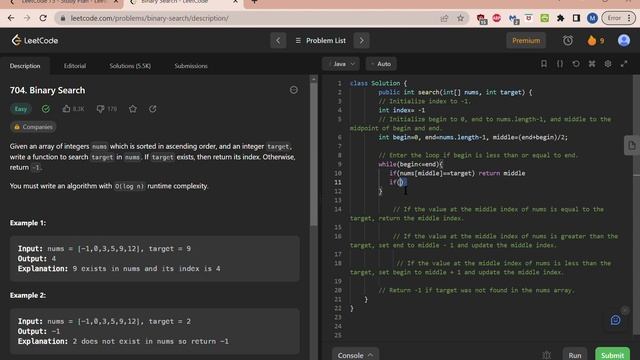Add the problem to favorites star
The width and height of the screenshot is (640, 360).
click(x=133, y=109)
